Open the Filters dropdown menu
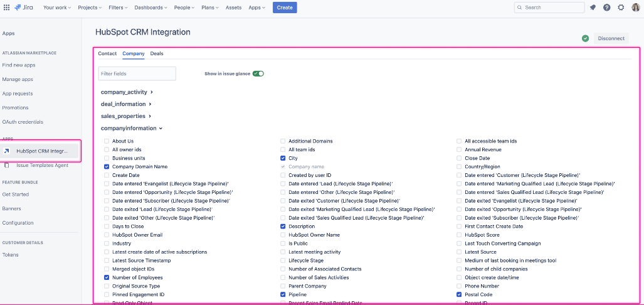This screenshot has width=644, height=305. 119,8
